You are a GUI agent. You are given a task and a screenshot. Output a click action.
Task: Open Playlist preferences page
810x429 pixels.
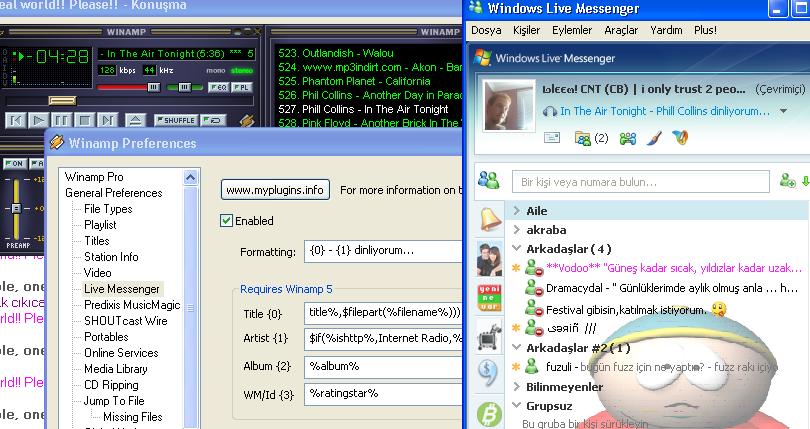pyautogui.click(x=100, y=225)
